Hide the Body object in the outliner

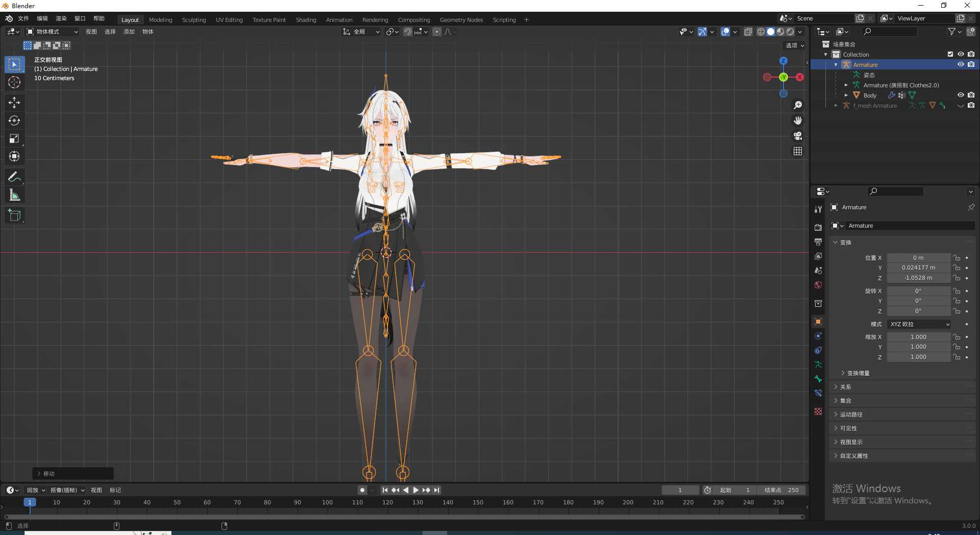pyautogui.click(x=961, y=95)
